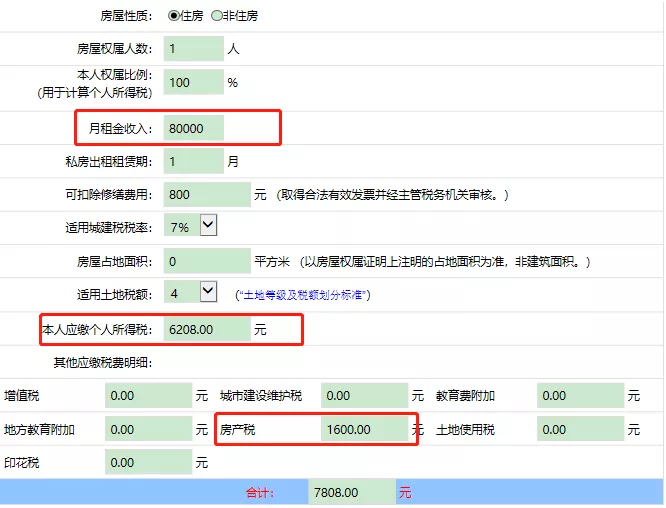
Task: Open the 适用城建税税率 dropdown arrow
Action: (208, 225)
